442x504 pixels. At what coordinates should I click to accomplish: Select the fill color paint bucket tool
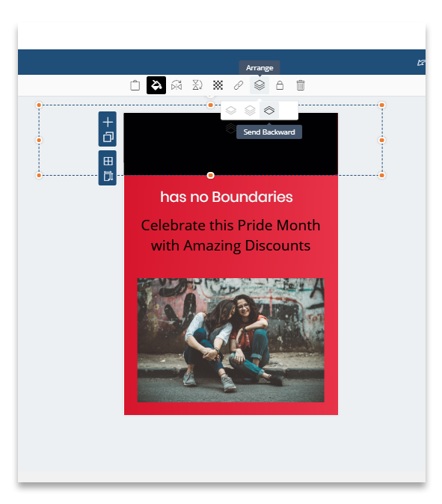tap(156, 85)
